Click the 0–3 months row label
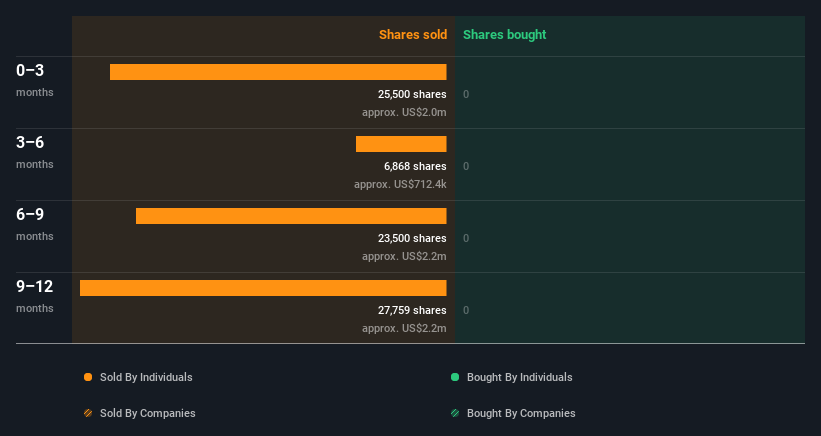This screenshot has width=821, height=436. pyautogui.click(x=35, y=80)
